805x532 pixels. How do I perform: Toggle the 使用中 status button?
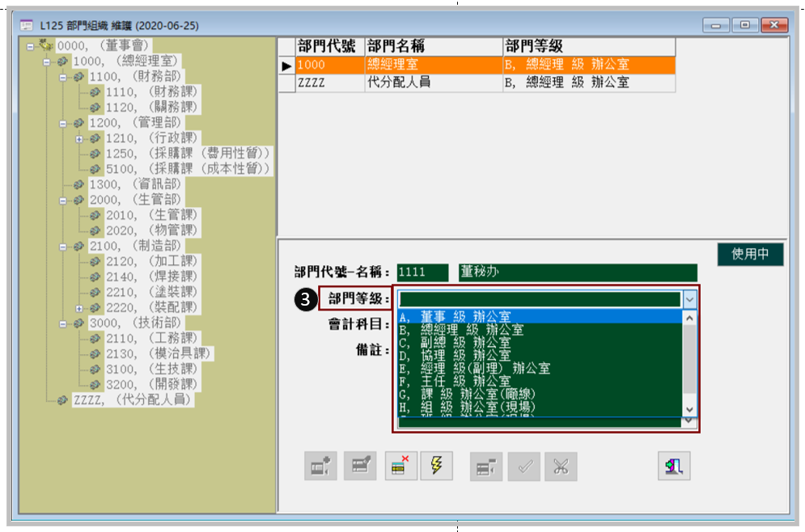pyautogui.click(x=750, y=253)
